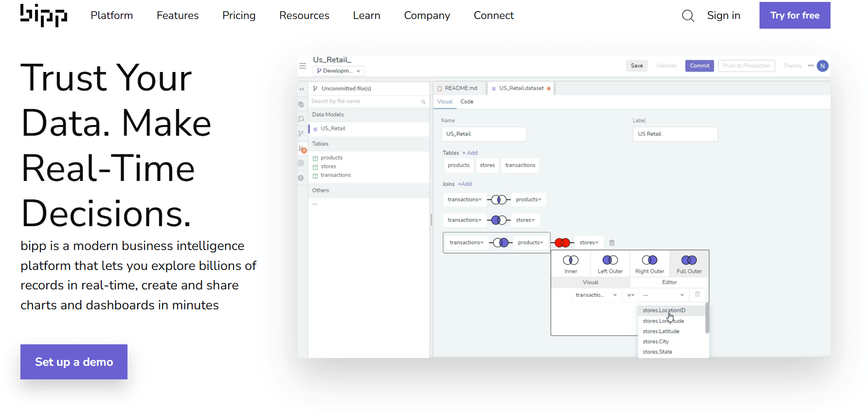This screenshot has width=868, height=411.
Task: Select US_Retail under Data Models
Action: (x=369, y=128)
